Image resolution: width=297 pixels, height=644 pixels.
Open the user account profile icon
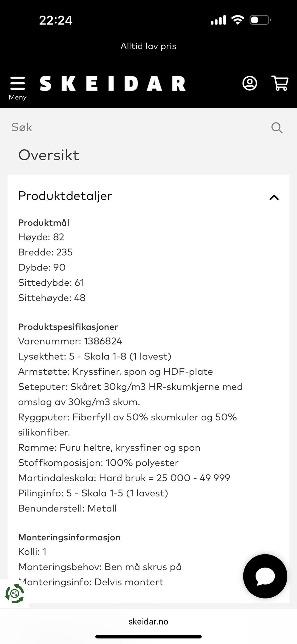250,83
